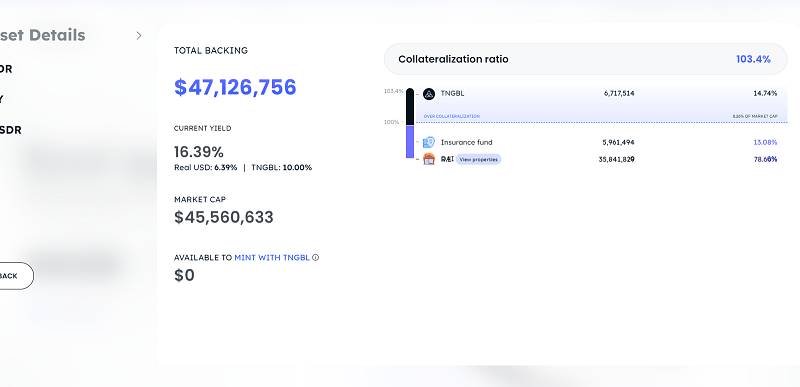Click the 103.4% collateralization ratio value
Screen dimensions: 800x387
753,59
